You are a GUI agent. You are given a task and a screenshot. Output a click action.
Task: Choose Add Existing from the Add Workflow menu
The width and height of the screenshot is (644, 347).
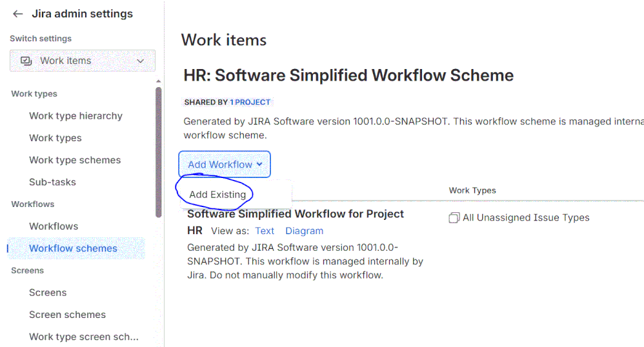click(x=217, y=195)
